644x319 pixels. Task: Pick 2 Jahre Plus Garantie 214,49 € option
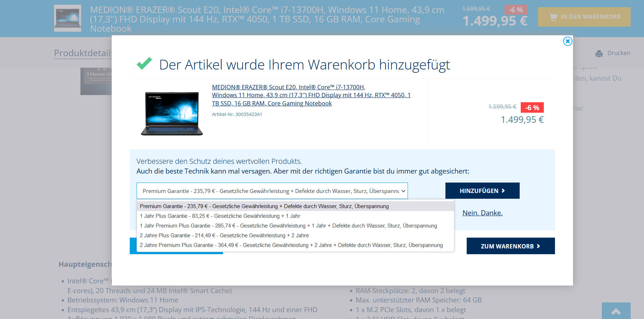295,235
